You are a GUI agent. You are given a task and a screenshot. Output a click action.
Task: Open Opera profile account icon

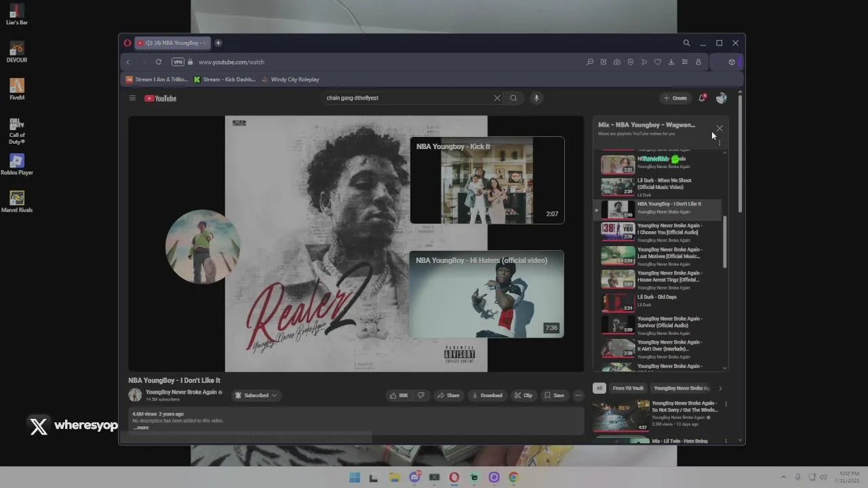pos(698,62)
